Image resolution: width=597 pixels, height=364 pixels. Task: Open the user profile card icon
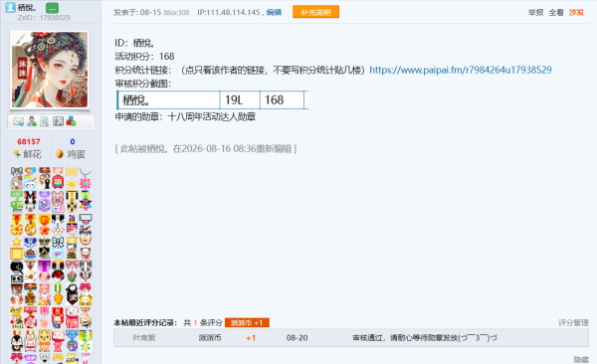58,121
